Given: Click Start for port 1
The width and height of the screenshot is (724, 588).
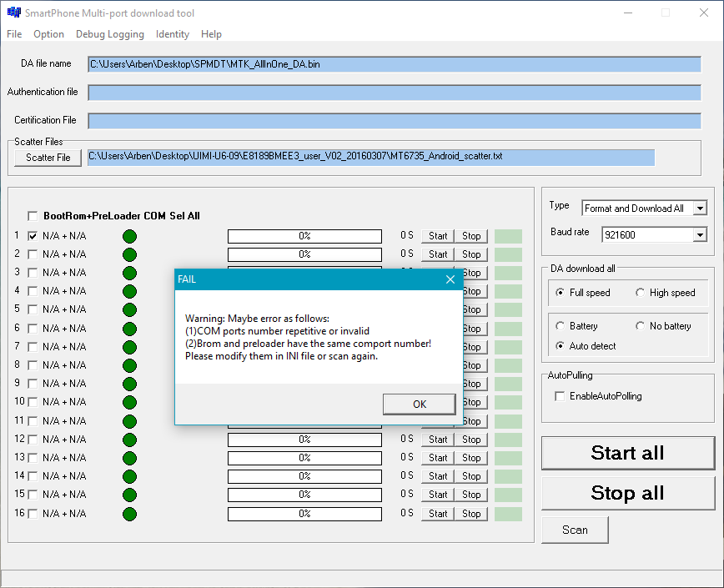Looking at the screenshot, I should click(438, 236).
